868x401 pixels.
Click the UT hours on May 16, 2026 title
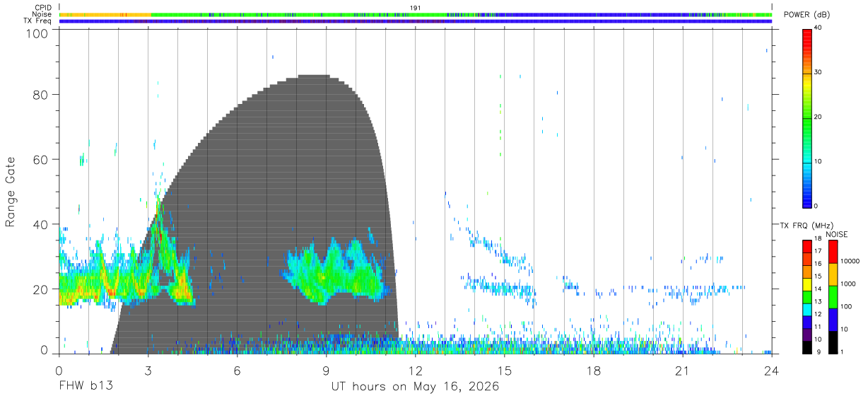[x=415, y=387]
